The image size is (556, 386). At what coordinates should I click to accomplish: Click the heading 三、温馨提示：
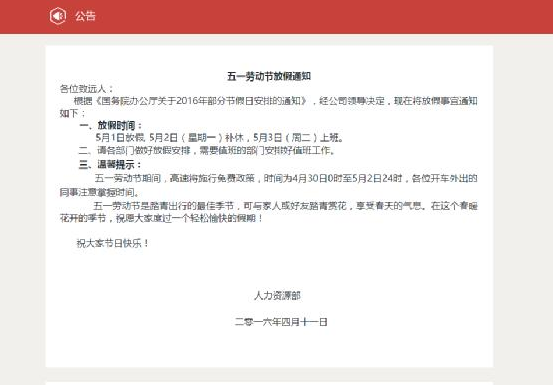(110, 165)
